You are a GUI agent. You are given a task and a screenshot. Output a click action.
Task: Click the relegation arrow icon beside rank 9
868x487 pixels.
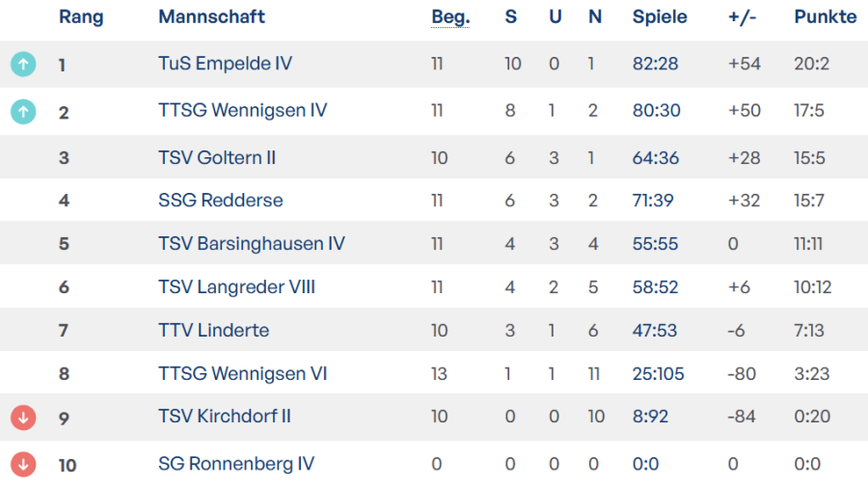(x=23, y=418)
